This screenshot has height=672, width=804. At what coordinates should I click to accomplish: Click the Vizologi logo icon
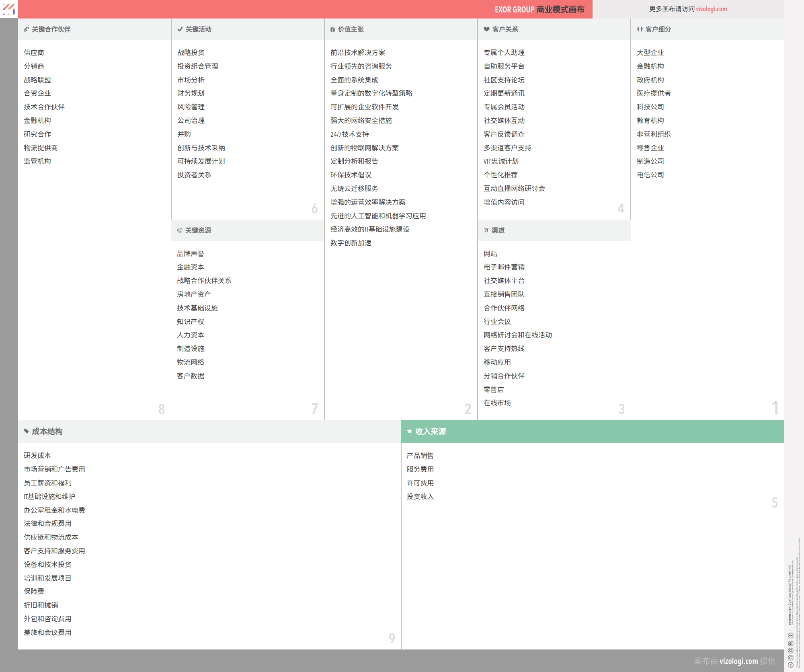9,9
